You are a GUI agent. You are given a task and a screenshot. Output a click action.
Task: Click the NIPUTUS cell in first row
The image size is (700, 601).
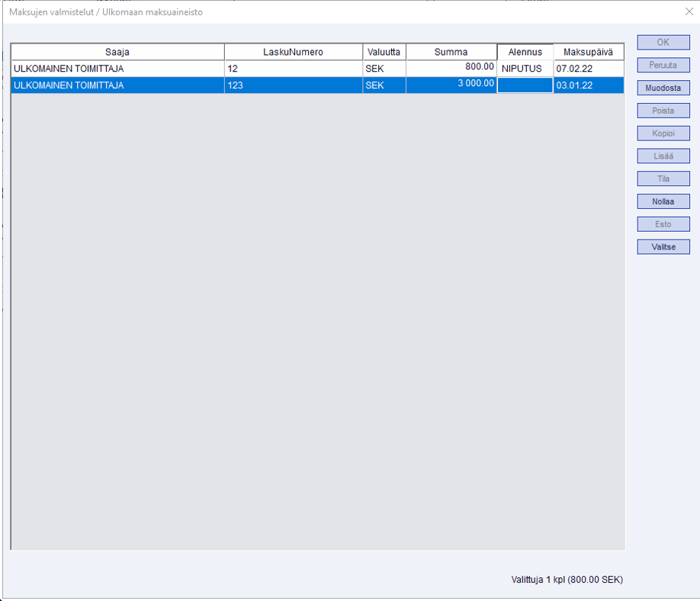(525, 69)
